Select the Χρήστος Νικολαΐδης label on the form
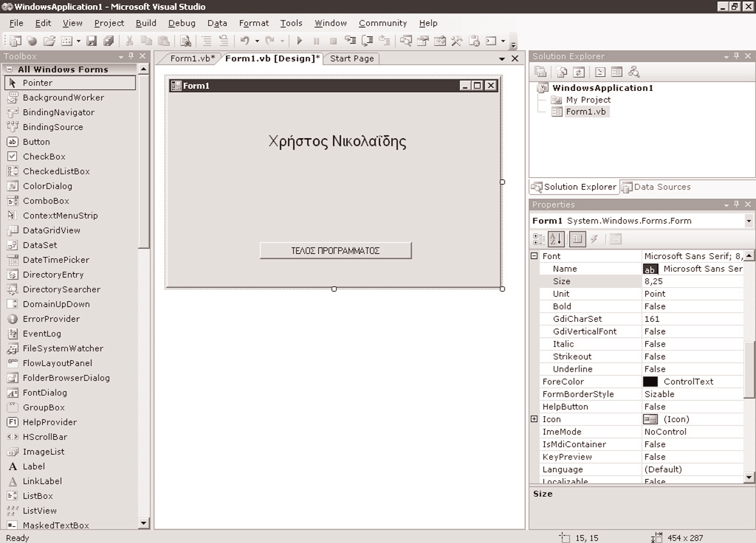The width and height of the screenshot is (756, 543). (x=337, y=141)
